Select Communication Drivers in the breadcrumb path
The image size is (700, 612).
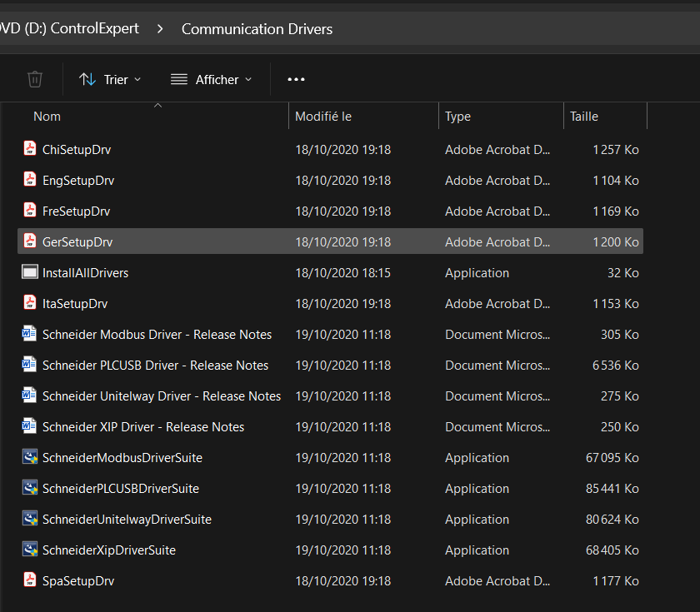click(257, 29)
